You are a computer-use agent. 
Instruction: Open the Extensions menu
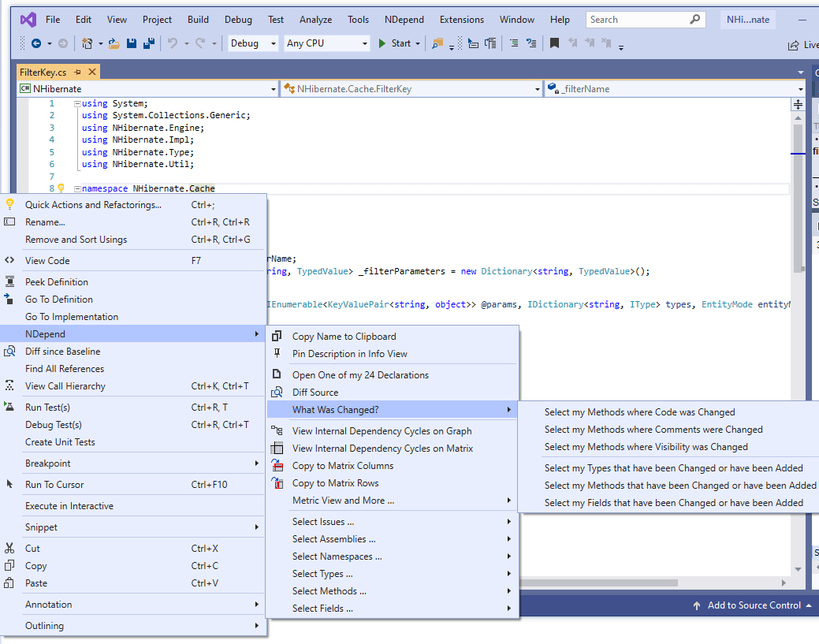(462, 20)
